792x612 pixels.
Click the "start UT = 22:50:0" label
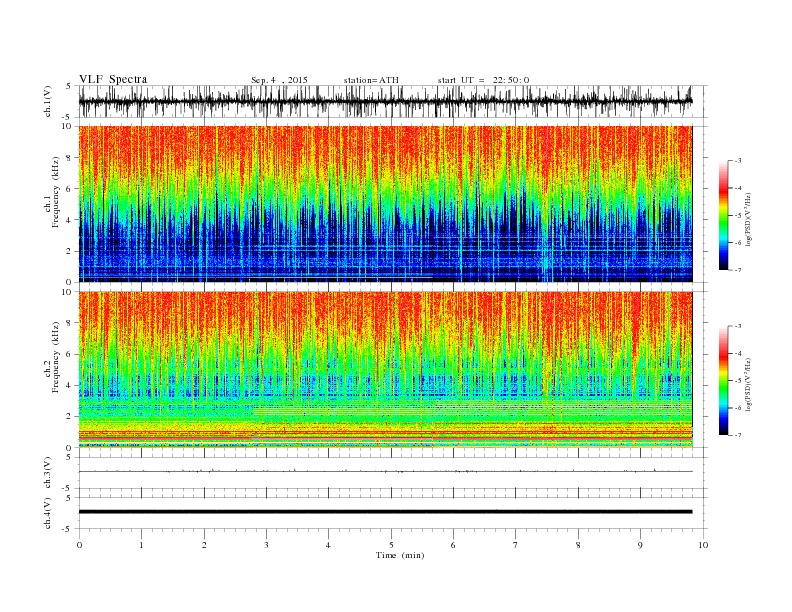coord(483,80)
